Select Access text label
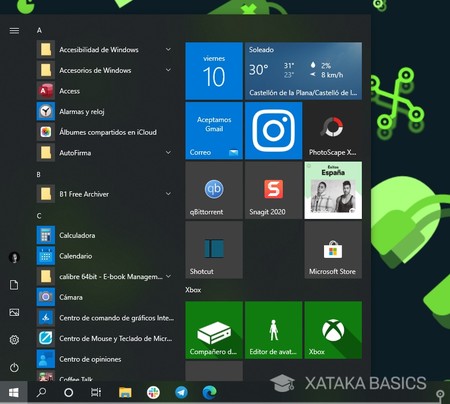The height and width of the screenshot is (404, 450). tap(69, 91)
